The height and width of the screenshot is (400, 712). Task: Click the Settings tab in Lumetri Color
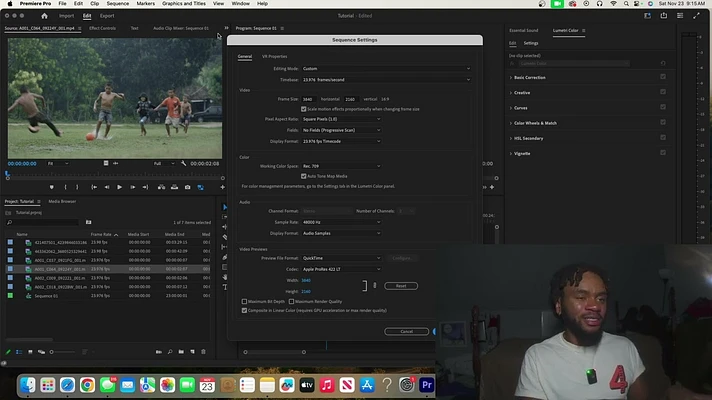click(x=531, y=43)
